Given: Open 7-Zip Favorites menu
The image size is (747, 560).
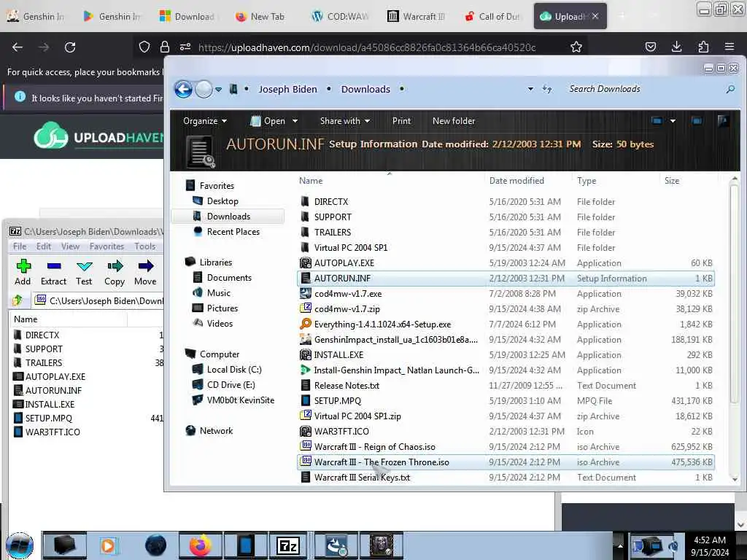Looking at the screenshot, I should tap(107, 246).
